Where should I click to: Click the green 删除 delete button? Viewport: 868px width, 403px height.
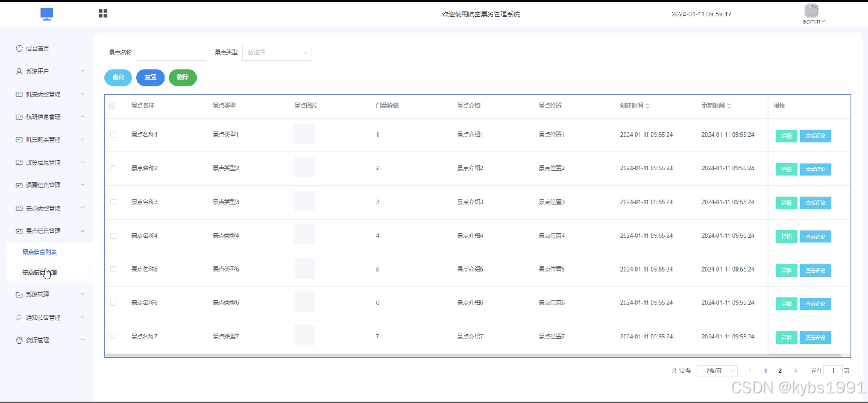[183, 77]
